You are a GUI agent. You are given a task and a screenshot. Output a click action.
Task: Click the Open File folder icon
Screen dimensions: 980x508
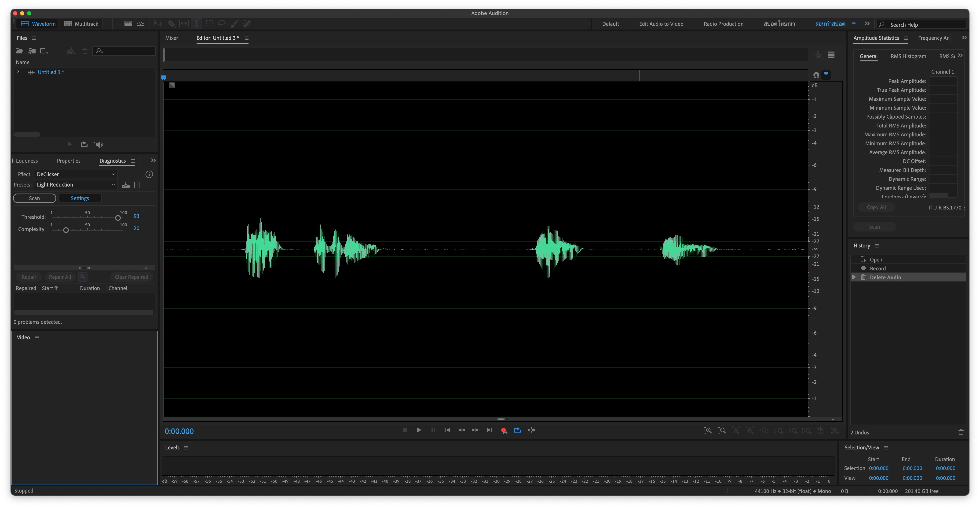(19, 51)
